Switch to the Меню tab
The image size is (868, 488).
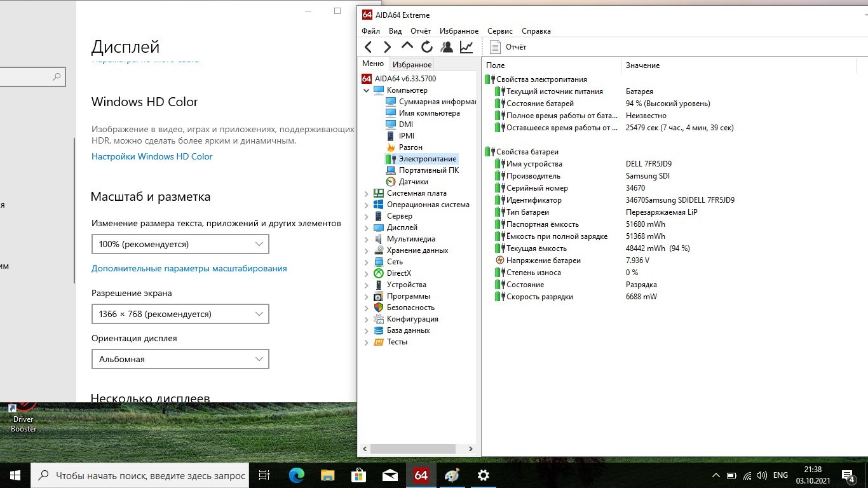coord(373,64)
